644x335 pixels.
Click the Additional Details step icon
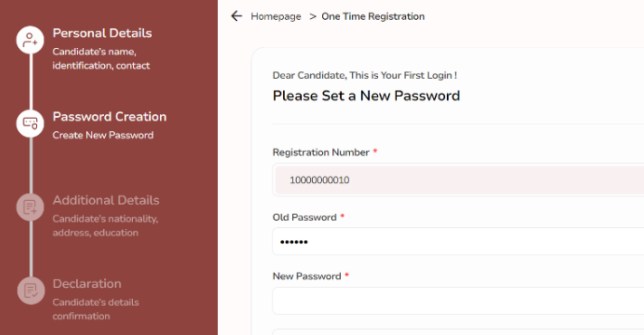pos(30,206)
